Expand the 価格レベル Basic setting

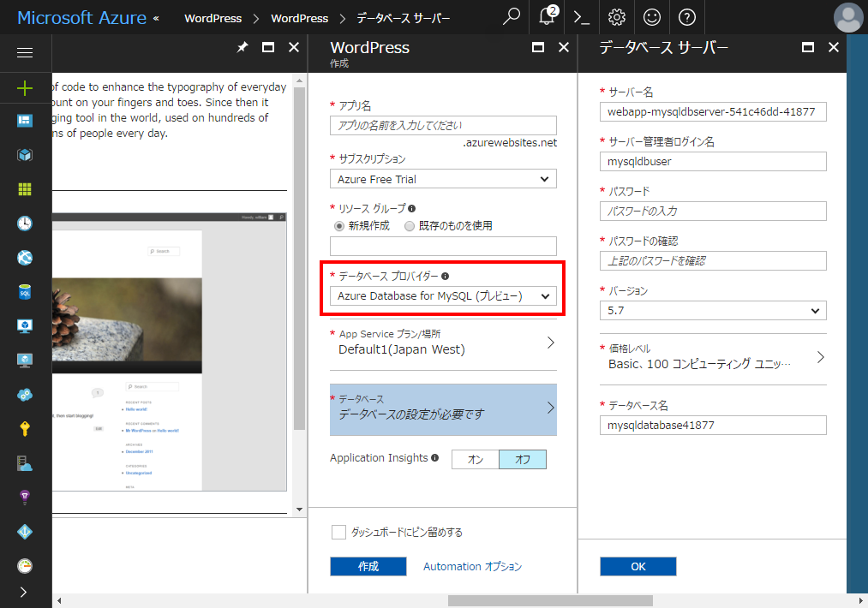pos(713,357)
